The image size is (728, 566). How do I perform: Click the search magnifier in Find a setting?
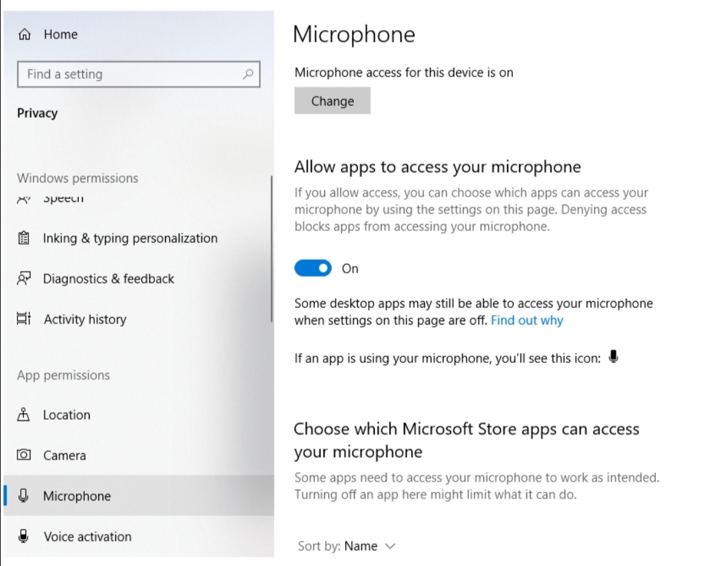[x=248, y=74]
